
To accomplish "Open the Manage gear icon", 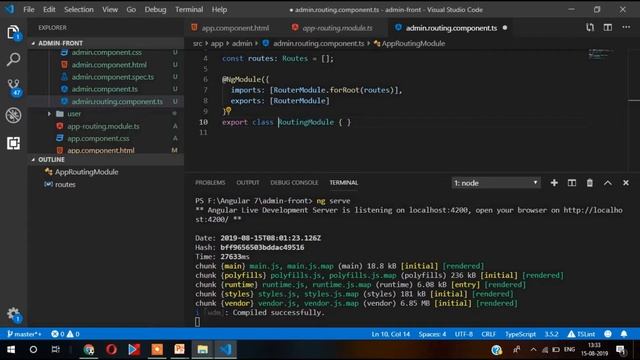I will tap(13, 314).
